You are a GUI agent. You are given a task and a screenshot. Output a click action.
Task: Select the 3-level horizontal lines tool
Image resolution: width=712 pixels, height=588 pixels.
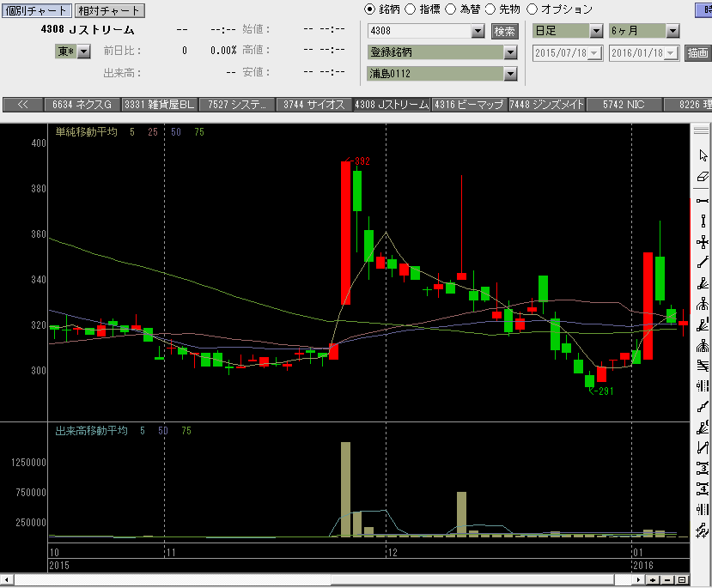coord(703,468)
